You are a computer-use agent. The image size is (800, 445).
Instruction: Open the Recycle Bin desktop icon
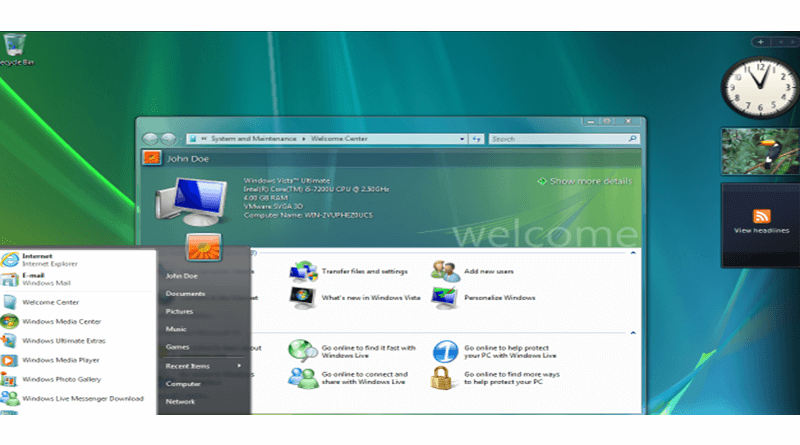pyautogui.click(x=15, y=50)
